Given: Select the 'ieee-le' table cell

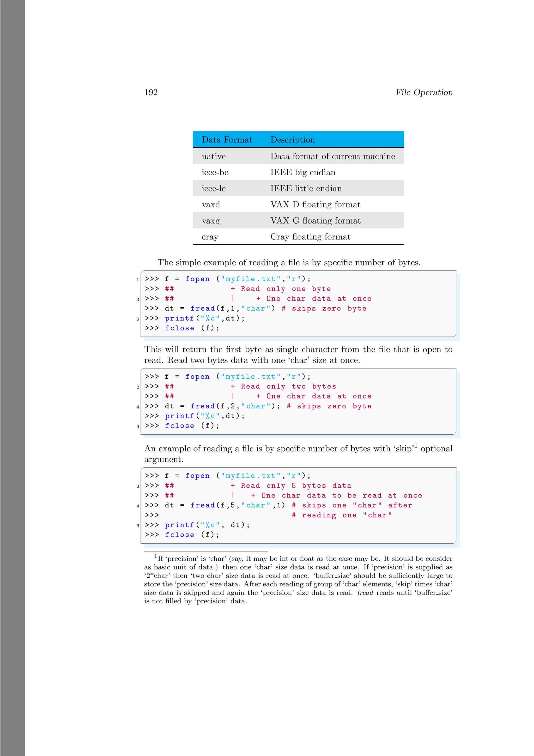Looking at the screenshot, I should tap(214, 188).
